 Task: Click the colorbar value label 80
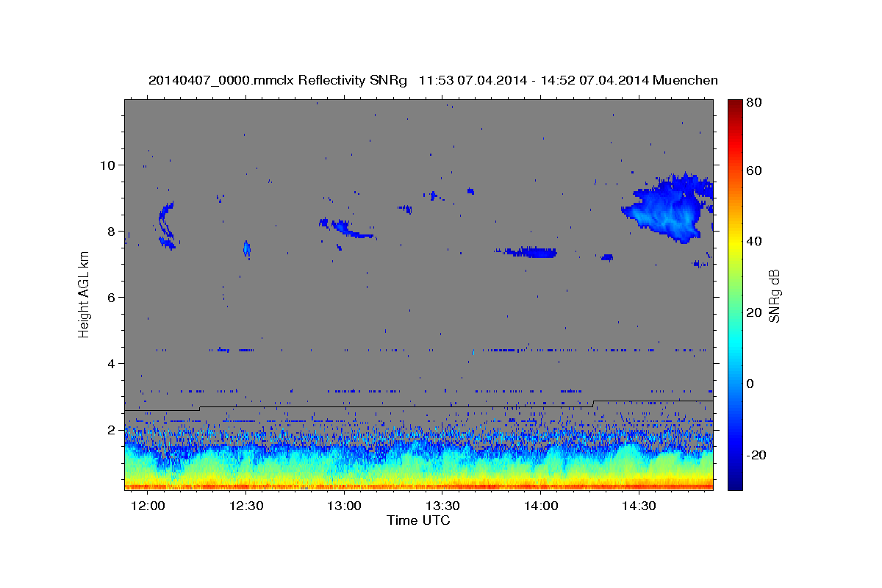pos(753,102)
